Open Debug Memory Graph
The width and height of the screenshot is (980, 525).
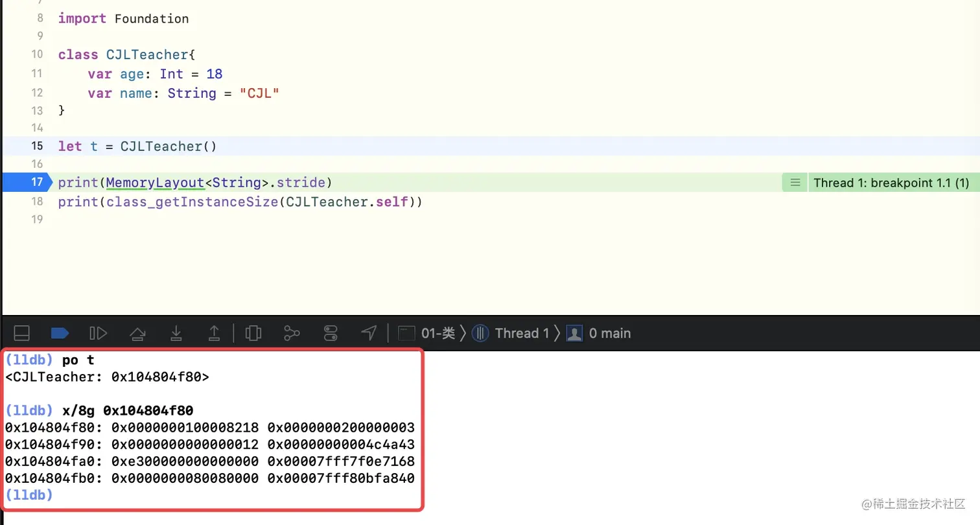[x=292, y=333]
